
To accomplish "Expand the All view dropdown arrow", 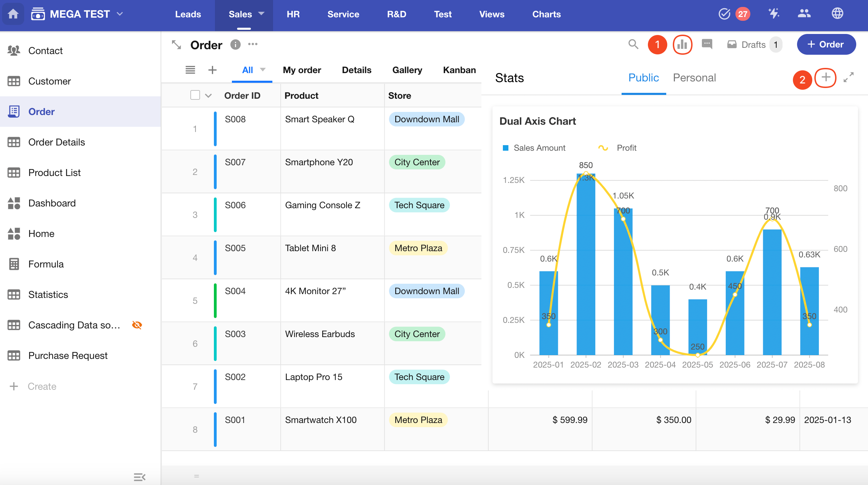I will click(263, 70).
